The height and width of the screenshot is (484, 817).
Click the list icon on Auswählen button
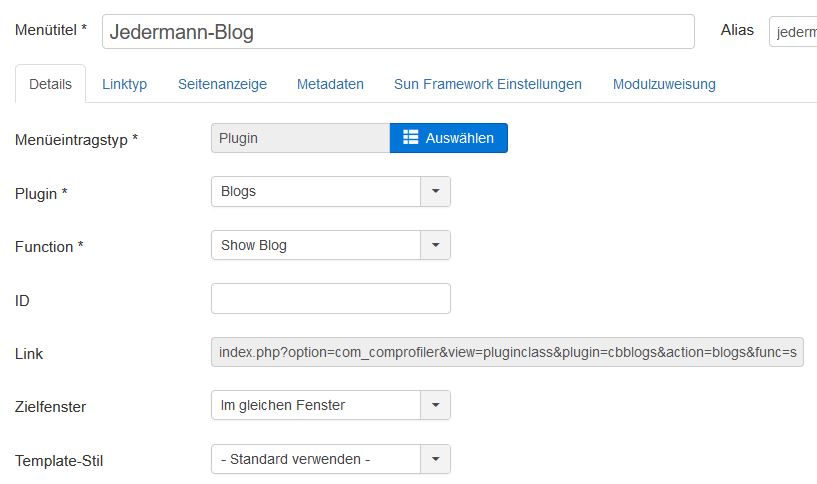(411, 137)
